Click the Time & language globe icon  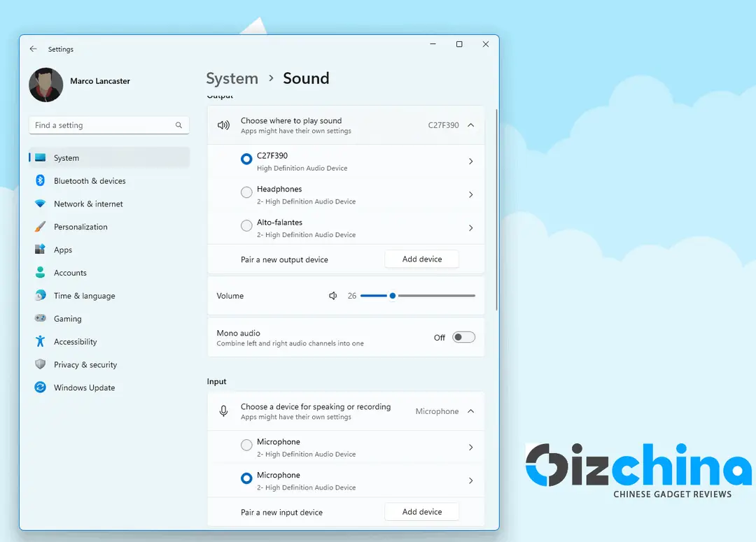41,295
